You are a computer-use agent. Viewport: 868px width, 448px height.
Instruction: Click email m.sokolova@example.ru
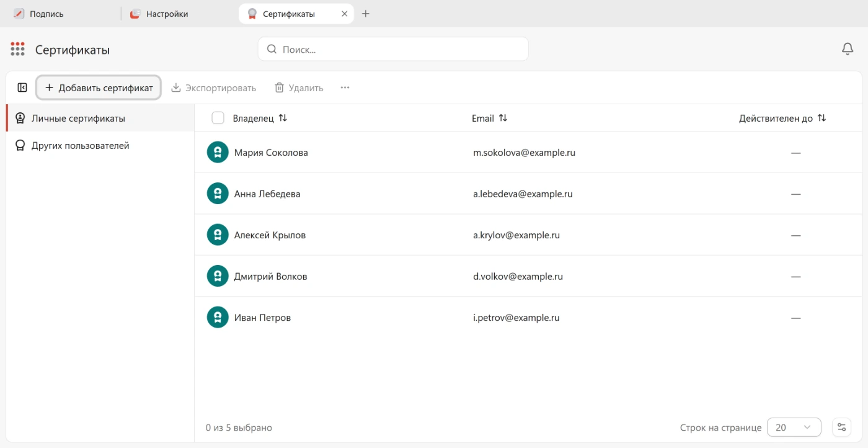(524, 153)
